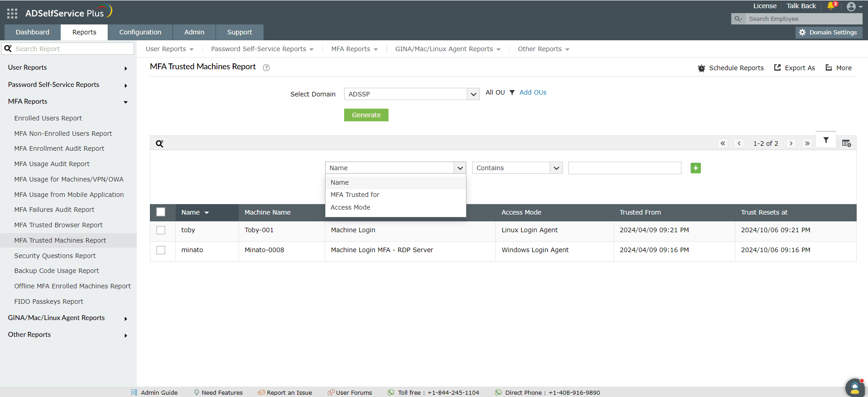The image size is (868, 397).
Task: Switch to the Configuration tab
Action: point(140,32)
